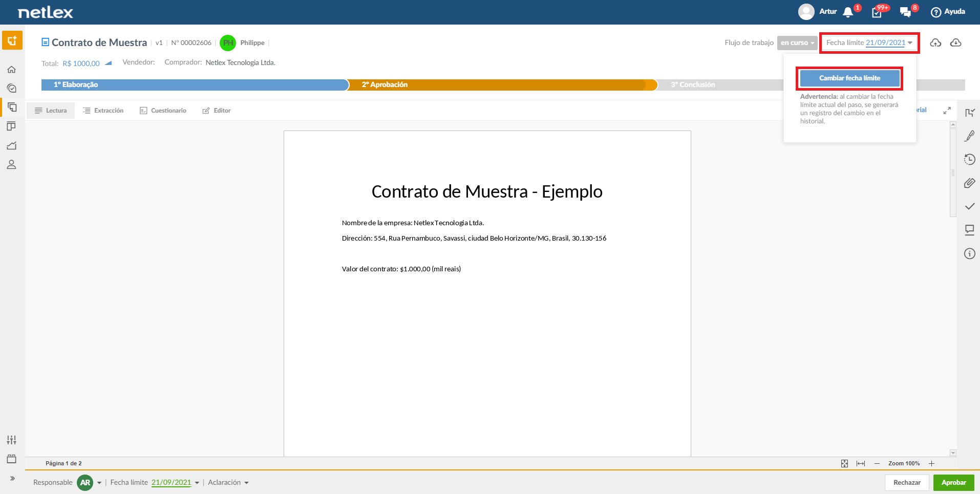Expand the 'en curso' workflow status dropdown
The image size is (980, 494).
coord(797,43)
